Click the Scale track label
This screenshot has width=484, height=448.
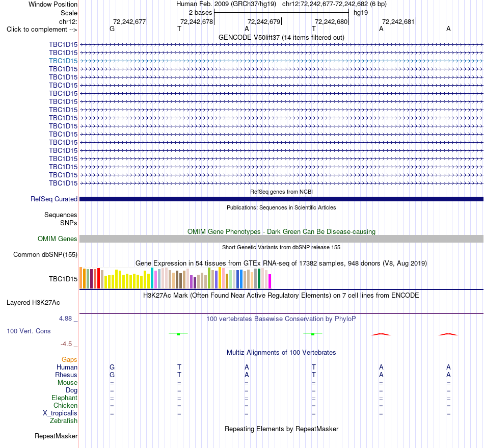[x=69, y=13]
